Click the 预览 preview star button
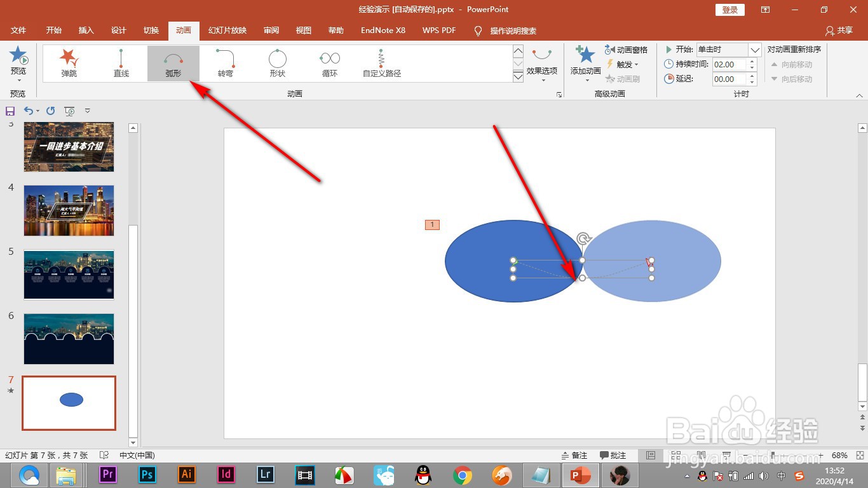The width and height of the screenshot is (868, 488). [18, 56]
